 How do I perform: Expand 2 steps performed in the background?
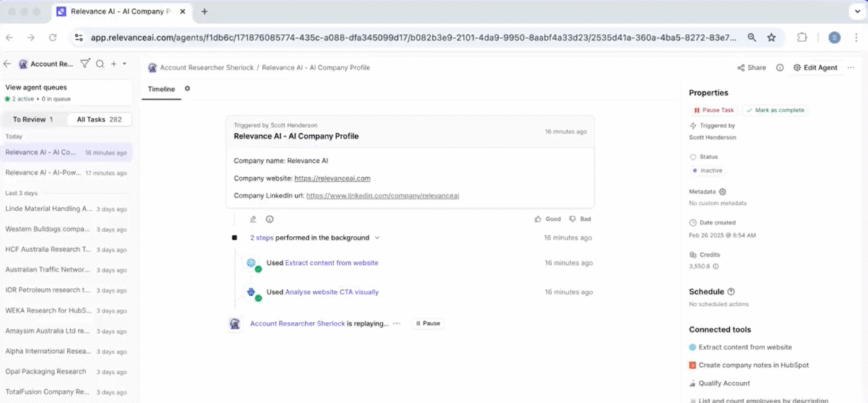click(x=377, y=237)
